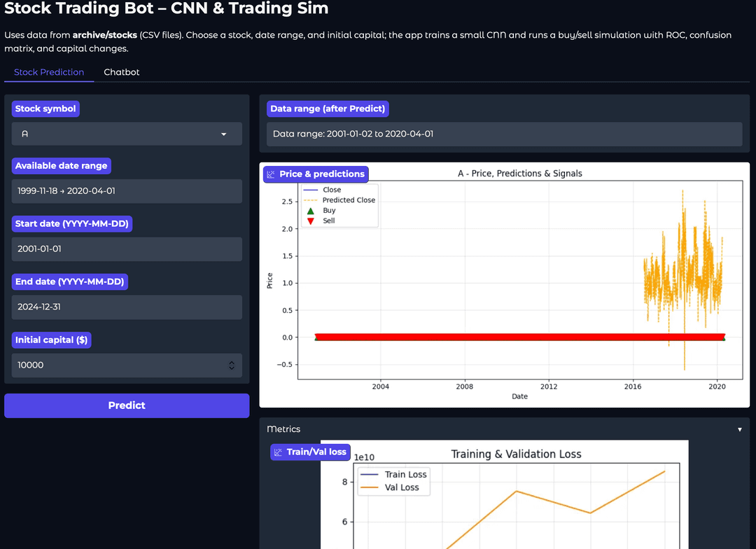Click the Stock symbol label badge
This screenshot has height=549, width=756.
pyautogui.click(x=45, y=109)
